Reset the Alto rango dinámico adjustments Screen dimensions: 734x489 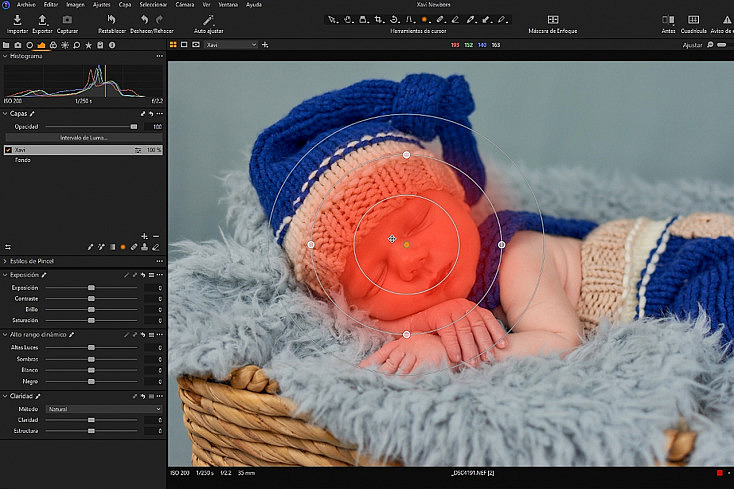143,335
